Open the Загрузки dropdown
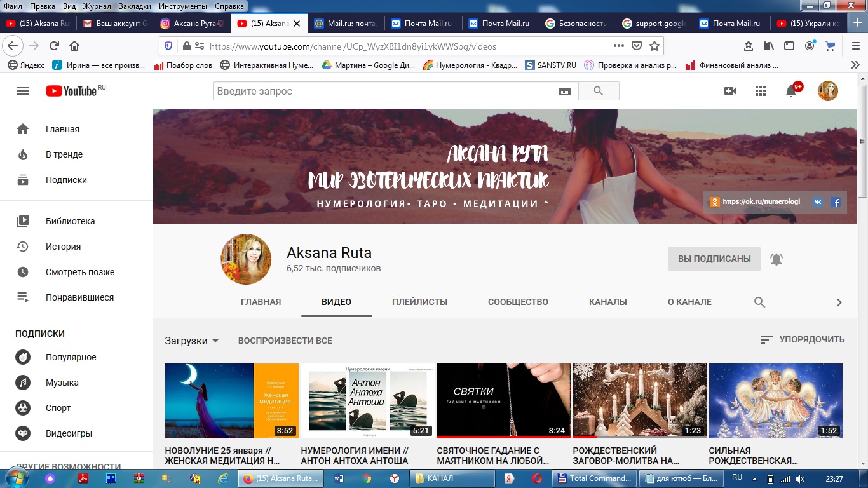The height and width of the screenshot is (488, 868). [191, 341]
